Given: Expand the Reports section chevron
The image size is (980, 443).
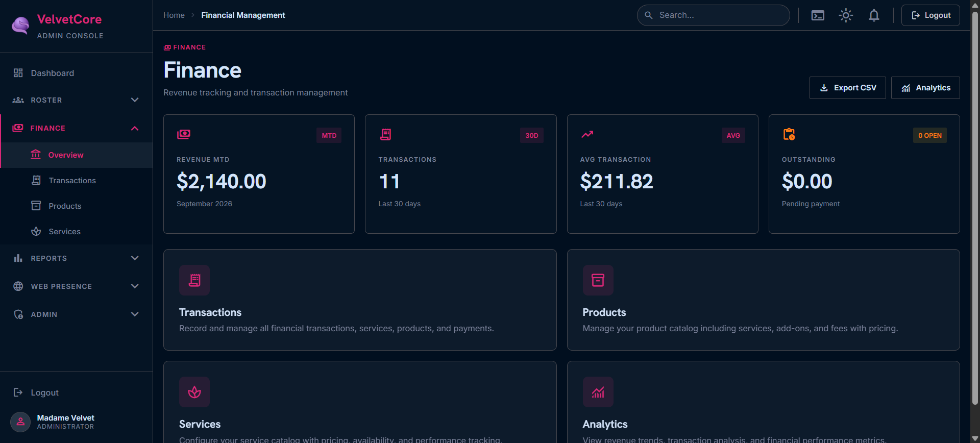Looking at the screenshot, I should pyautogui.click(x=135, y=258).
